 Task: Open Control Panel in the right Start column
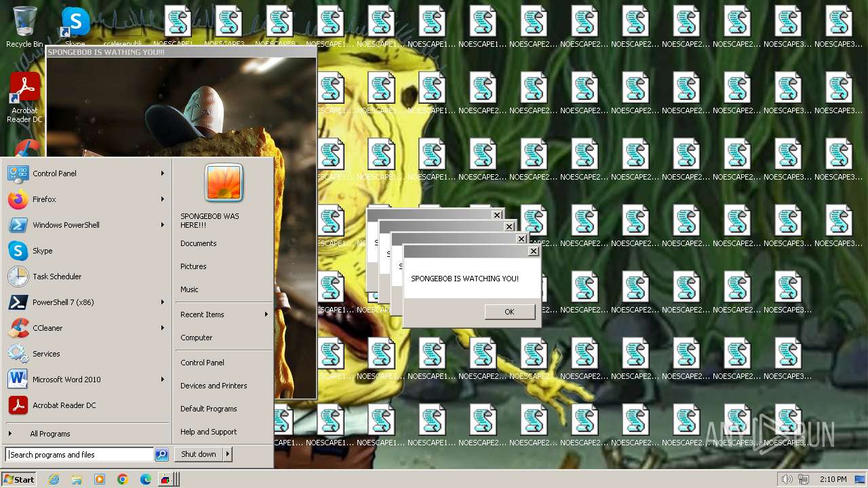click(x=223, y=363)
